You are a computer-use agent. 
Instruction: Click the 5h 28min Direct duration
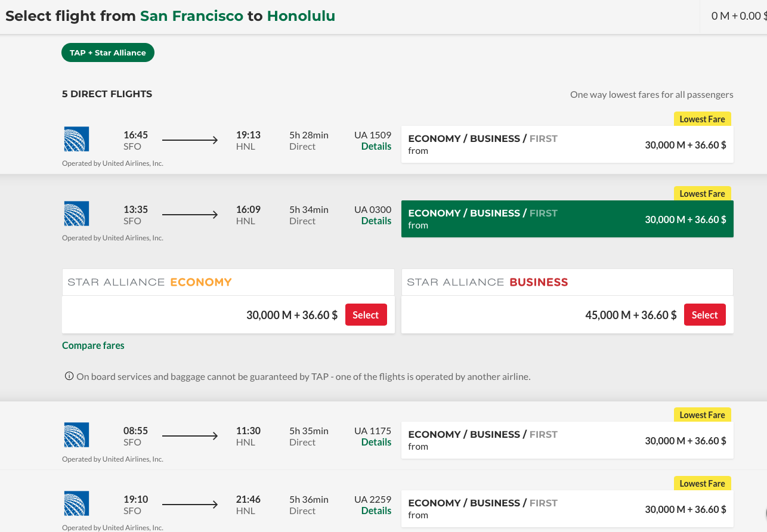[309, 141]
